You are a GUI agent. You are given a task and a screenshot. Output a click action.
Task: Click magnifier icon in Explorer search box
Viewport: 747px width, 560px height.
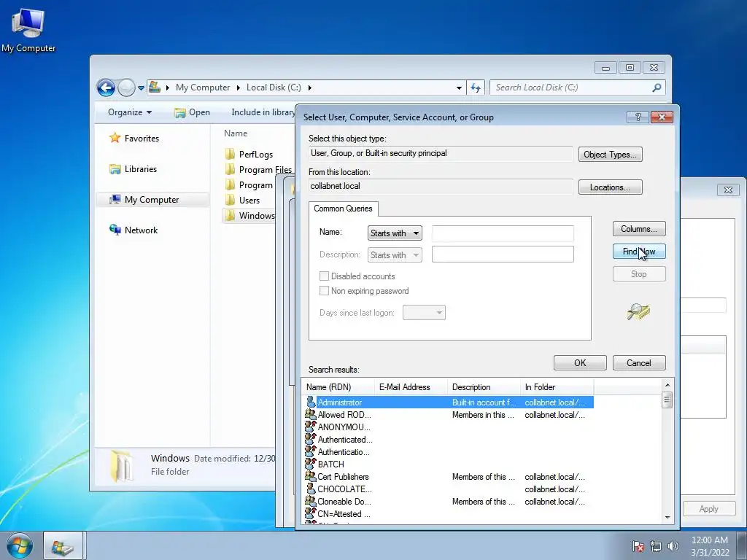point(657,87)
